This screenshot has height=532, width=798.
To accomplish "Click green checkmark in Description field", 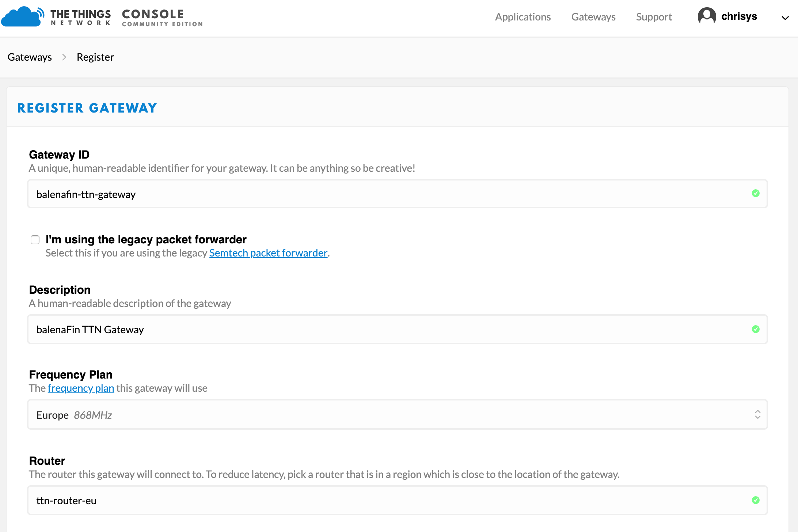I will pos(756,329).
